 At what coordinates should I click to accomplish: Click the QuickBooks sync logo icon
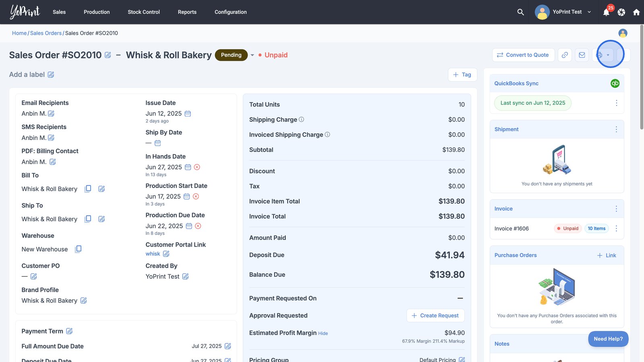click(615, 83)
